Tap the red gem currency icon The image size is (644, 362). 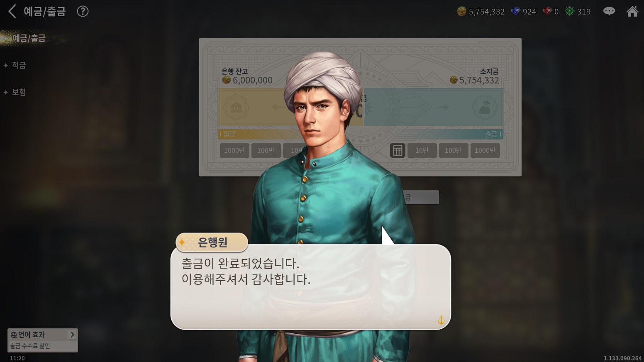(x=548, y=11)
